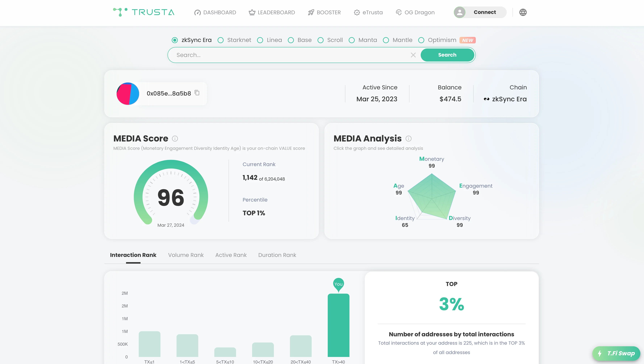Viewport: 644px width, 364px height.
Task: Click the MEDIA Analysis radar chart
Action: pyautogui.click(x=431, y=196)
